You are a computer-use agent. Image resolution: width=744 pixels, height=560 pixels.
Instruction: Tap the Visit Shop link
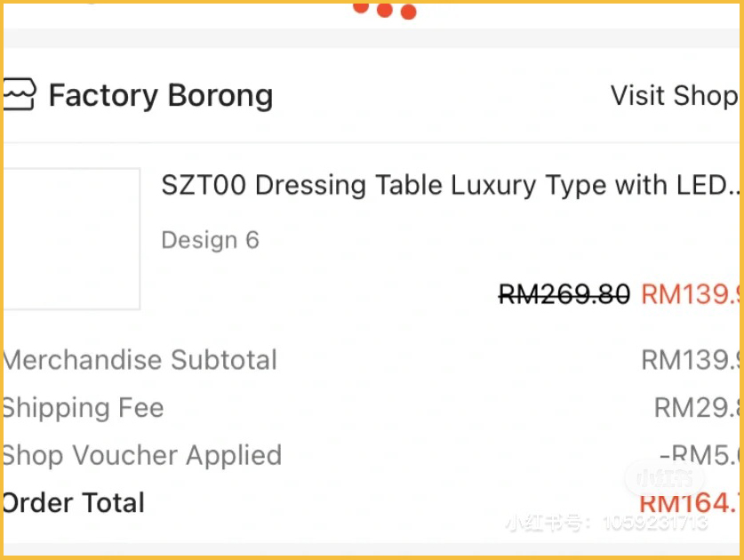[673, 95]
